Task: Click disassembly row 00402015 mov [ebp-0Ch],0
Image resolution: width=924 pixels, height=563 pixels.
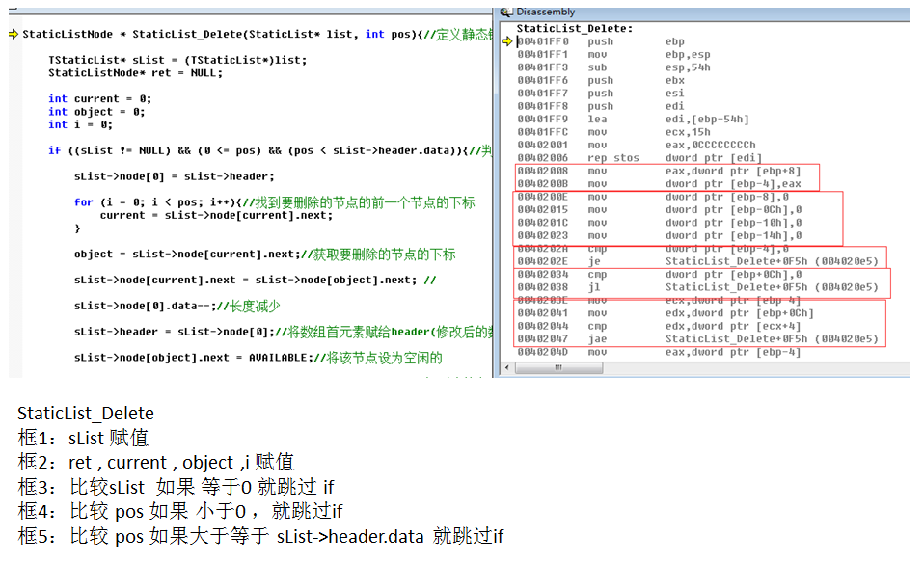Action: (x=660, y=209)
